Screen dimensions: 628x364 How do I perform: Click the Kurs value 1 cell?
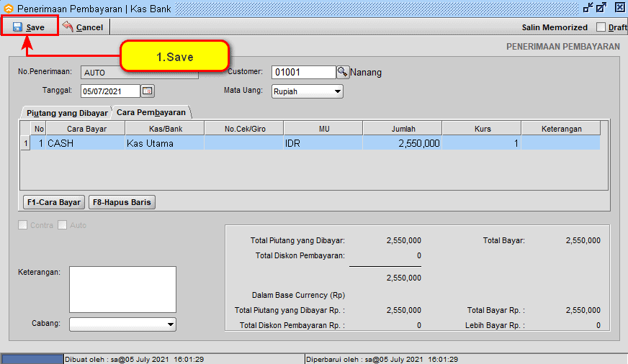point(481,143)
